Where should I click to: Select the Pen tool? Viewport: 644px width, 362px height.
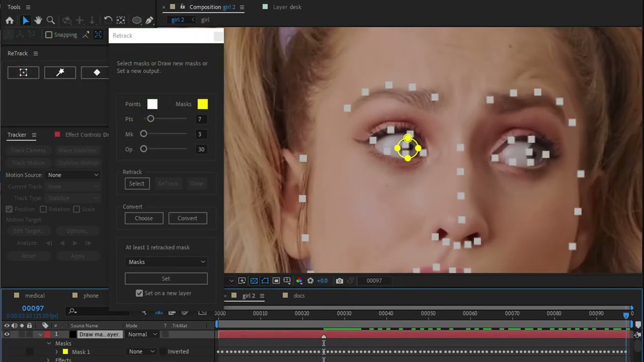(x=149, y=21)
